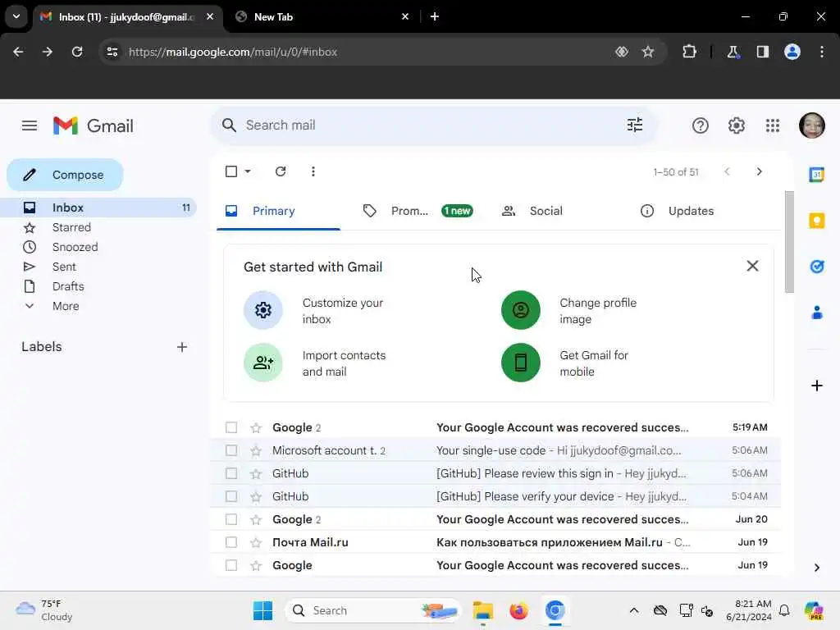Bookmark this page star icon
840x630 pixels.
[648, 52]
